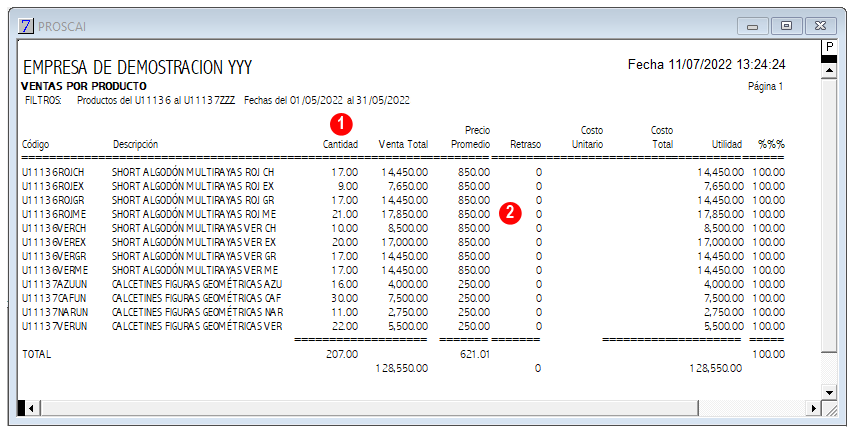Image resolution: width=854 pixels, height=433 pixels.
Task: Click the horizontal scrollbar left arrow
Action: pos(32,408)
